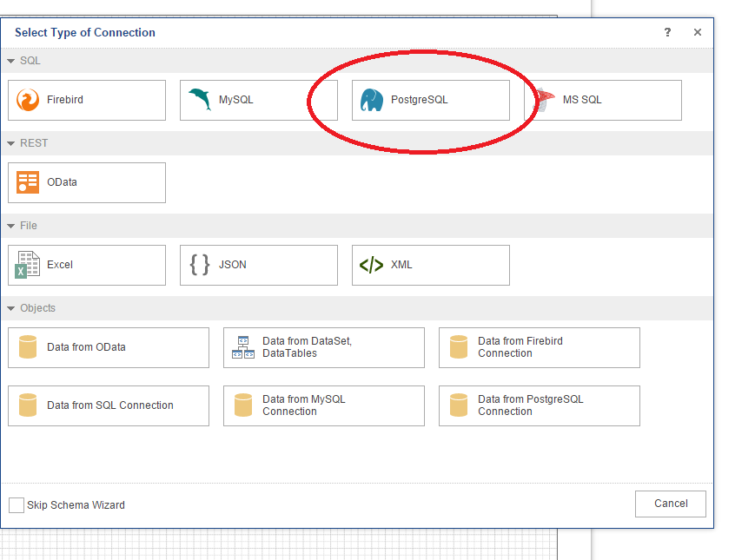Screen dimensions: 755x560
Task: Collapse the REST section
Action: tap(11, 143)
